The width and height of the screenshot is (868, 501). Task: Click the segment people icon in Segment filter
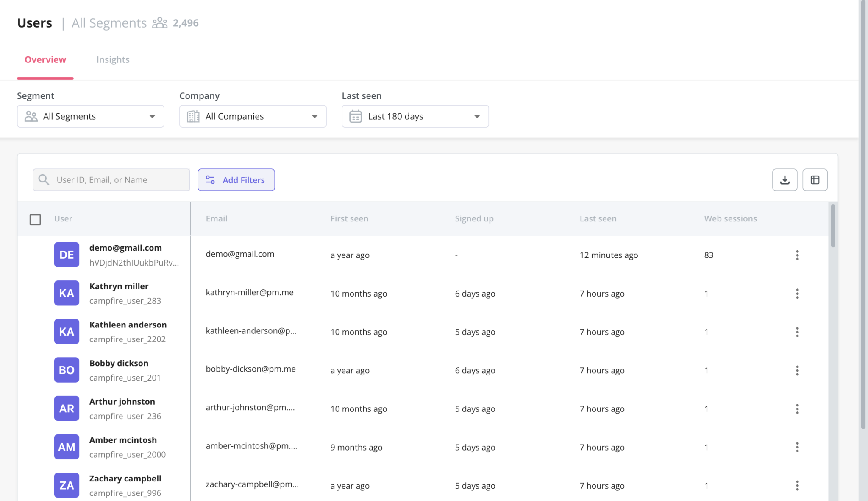(30, 116)
